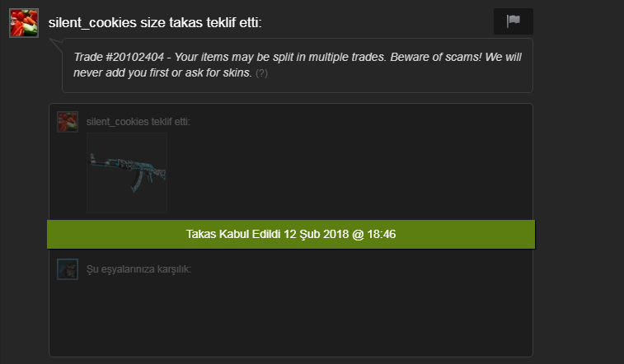Click the '12 Şub 2018' date in banner
624x364 pixels.
tap(316, 234)
